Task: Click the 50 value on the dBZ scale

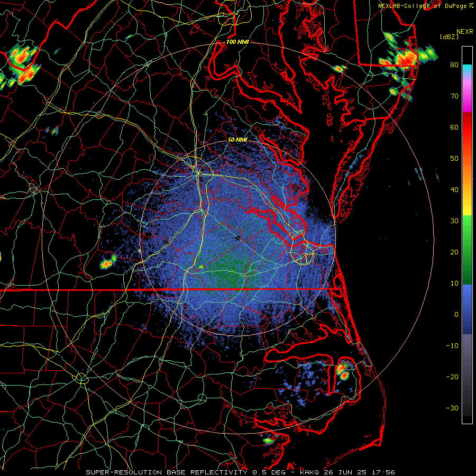Action: point(454,159)
